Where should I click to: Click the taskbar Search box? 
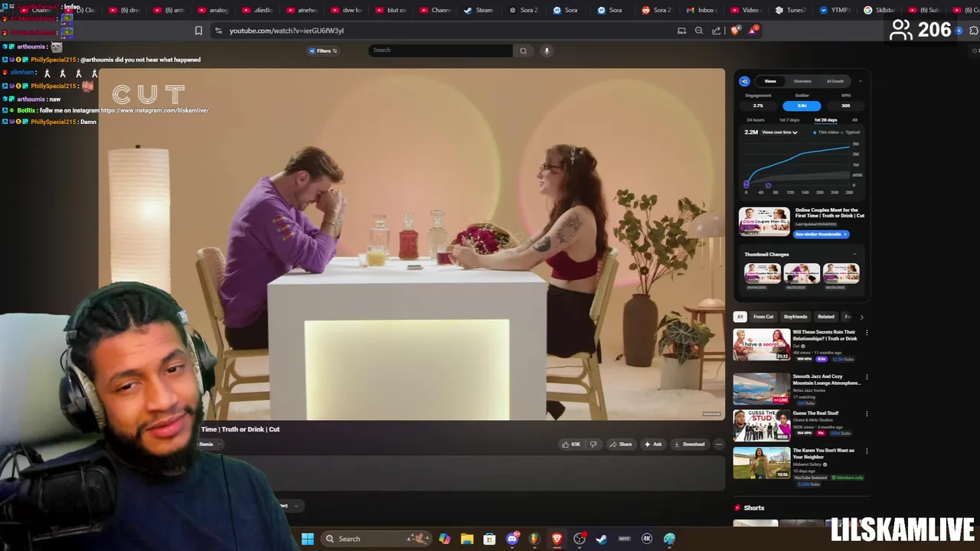tap(375, 539)
